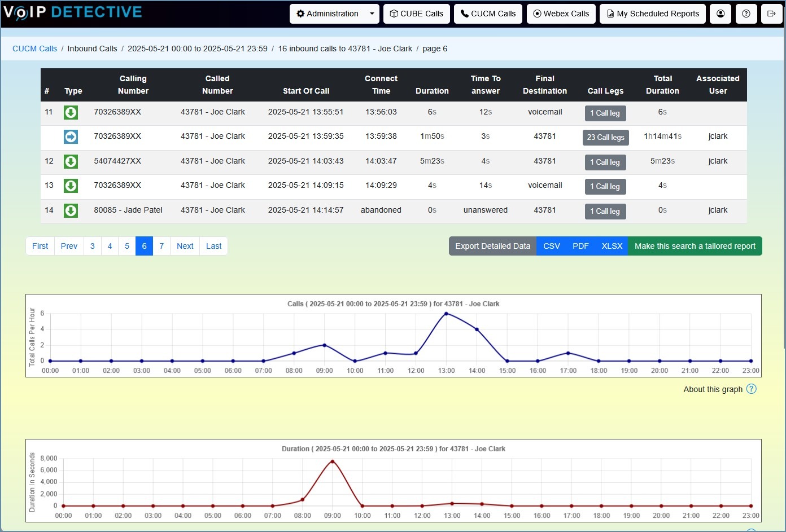Export data as XLSX

pyautogui.click(x=612, y=246)
